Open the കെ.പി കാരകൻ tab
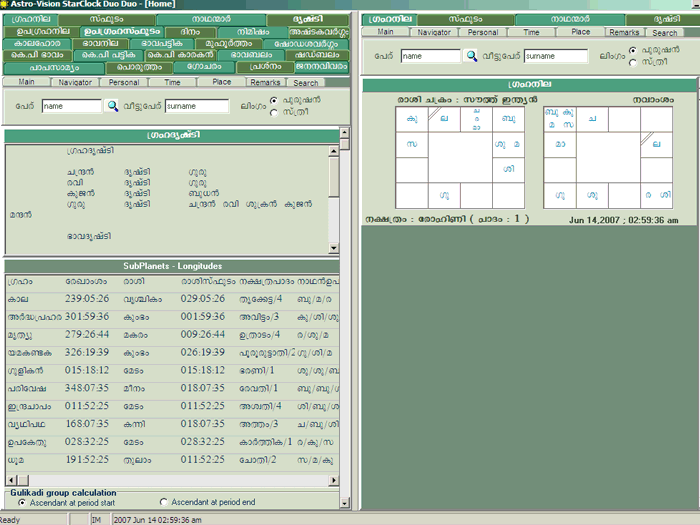The image size is (700, 525). pos(181,55)
